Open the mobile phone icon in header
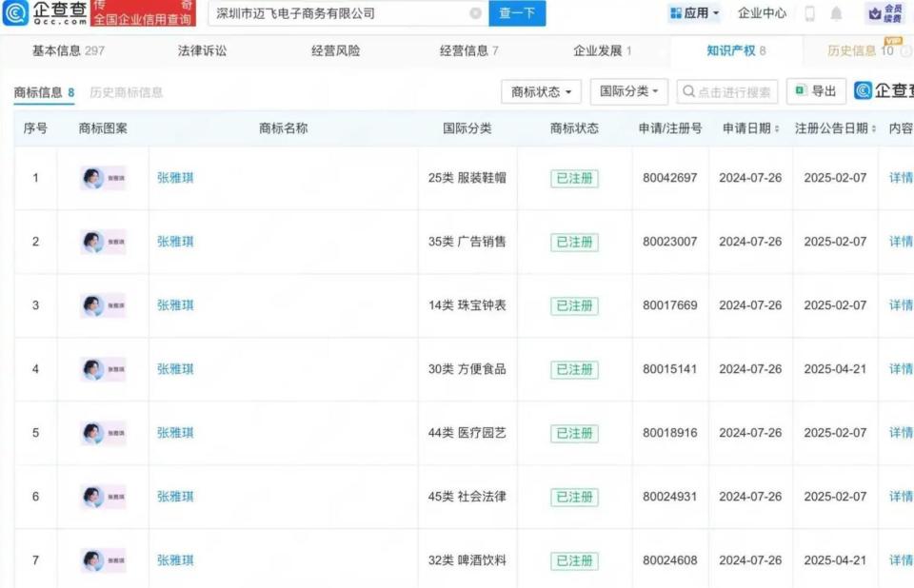This screenshot has height=588, width=914. pos(809,12)
